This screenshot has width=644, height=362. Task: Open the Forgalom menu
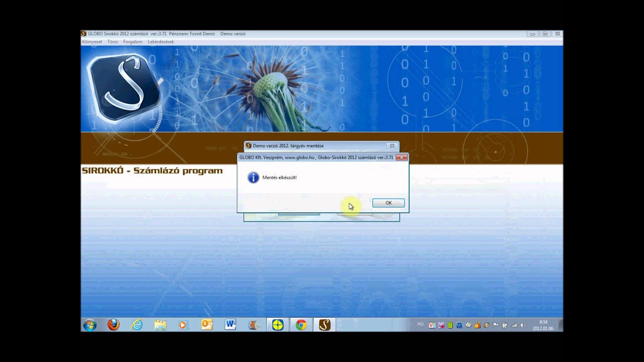[x=133, y=42]
